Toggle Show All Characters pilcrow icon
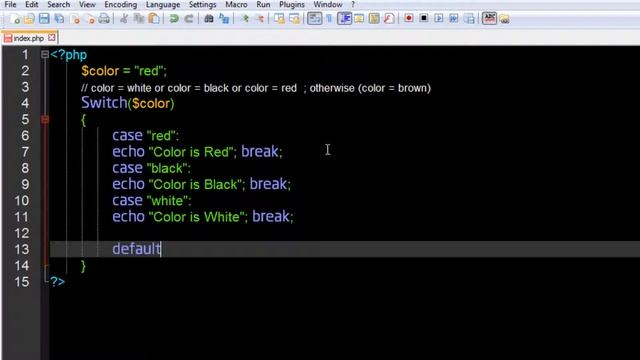The height and width of the screenshot is (360, 640). (329, 19)
